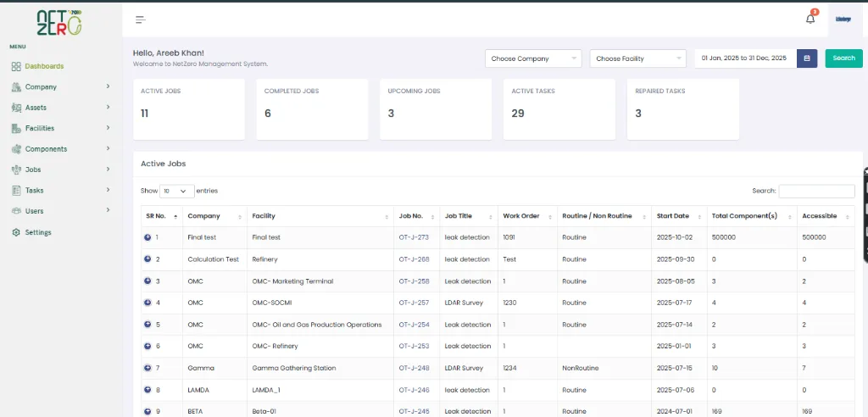The width and height of the screenshot is (868, 417).
Task: Open the user profile avatar
Action: click(x=843, y=19)
